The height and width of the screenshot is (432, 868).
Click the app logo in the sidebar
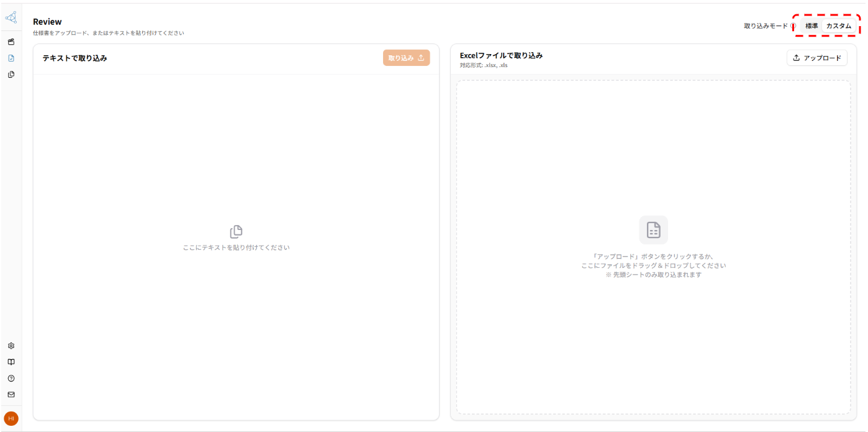tap(11, 18)
